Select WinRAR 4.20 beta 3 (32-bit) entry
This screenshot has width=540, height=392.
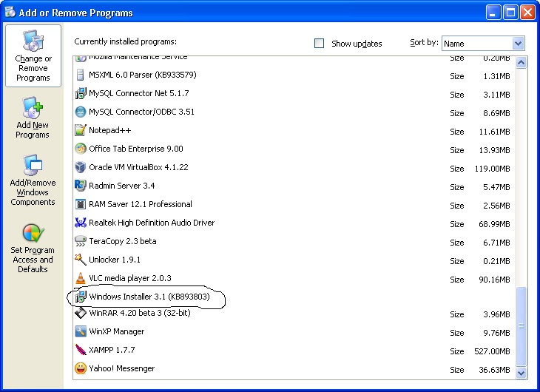pos(293,314)
